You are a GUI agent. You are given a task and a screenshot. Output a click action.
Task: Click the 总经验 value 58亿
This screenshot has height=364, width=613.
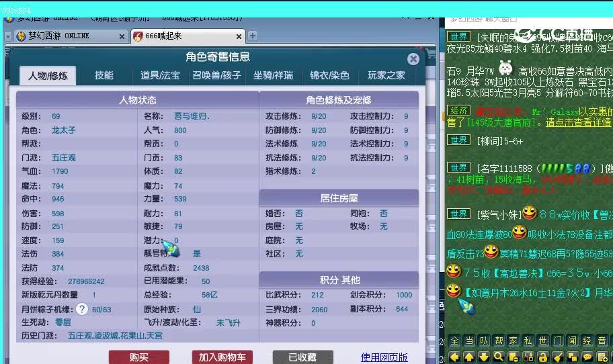click(210, 295)
